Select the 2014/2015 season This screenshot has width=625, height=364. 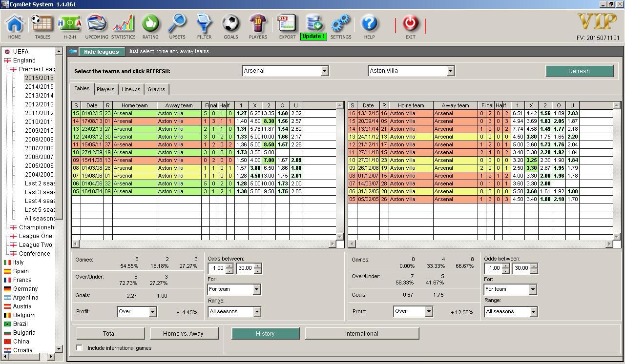click(40, 86)
